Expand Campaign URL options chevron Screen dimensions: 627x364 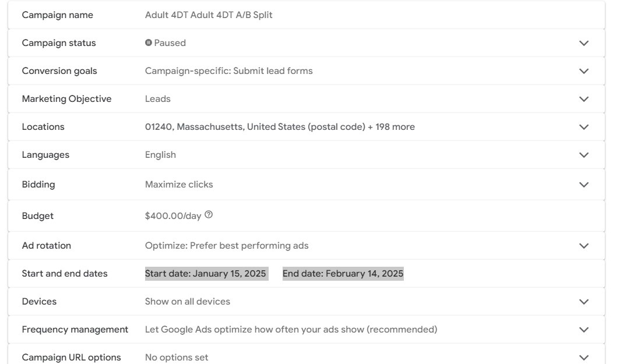tap(584, 357)
